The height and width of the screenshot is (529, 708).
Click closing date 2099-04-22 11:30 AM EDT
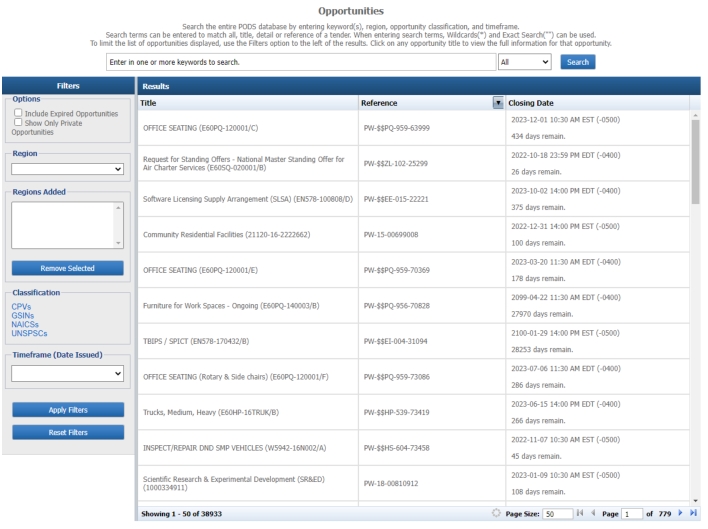pyautogui.click(x=566, y=297)
